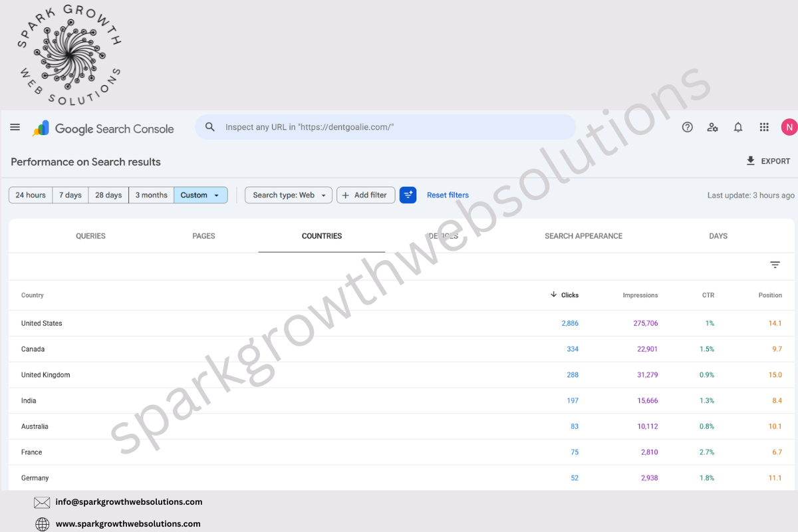
Task: Open the Help question mark icon
Action: pos(688,127)
